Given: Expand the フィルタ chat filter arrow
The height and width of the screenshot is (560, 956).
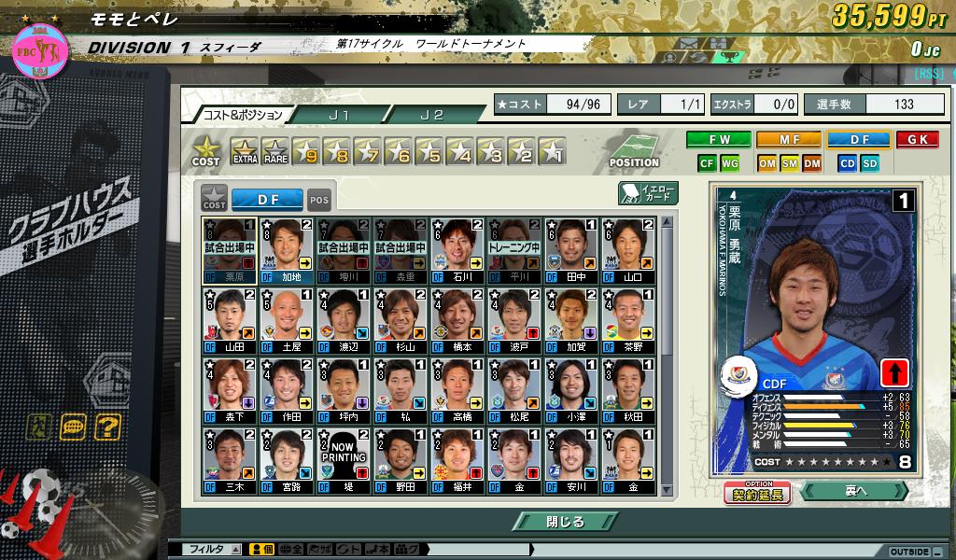Looking at the screenshot, I should click(x=235, y=550).
